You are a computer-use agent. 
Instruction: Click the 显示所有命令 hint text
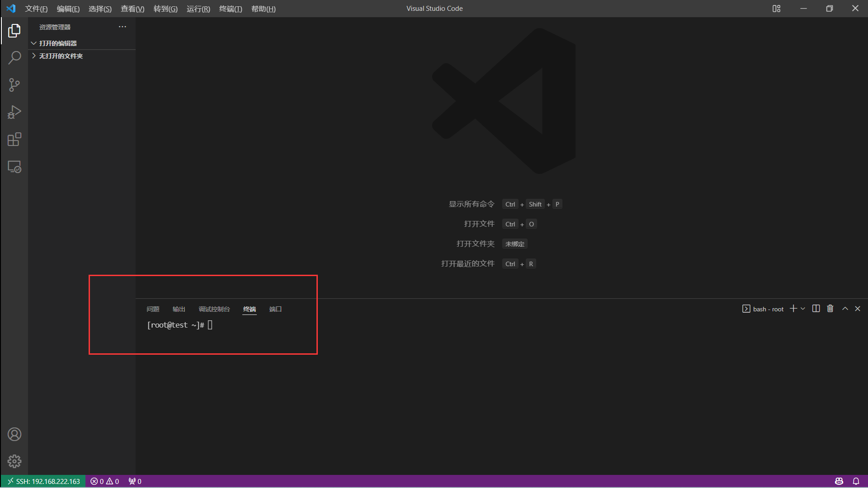pyautogui.click(x=472, y=204)
